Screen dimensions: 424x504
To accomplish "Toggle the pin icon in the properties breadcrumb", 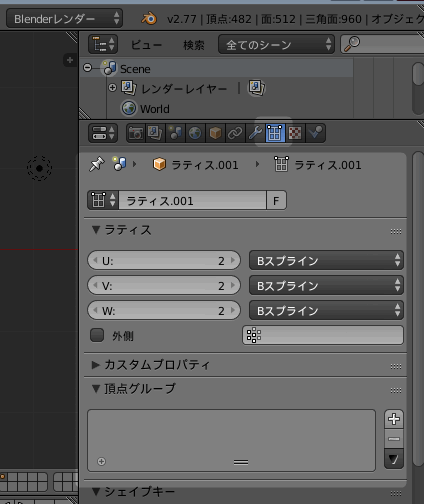I will (x=97, y=165).
